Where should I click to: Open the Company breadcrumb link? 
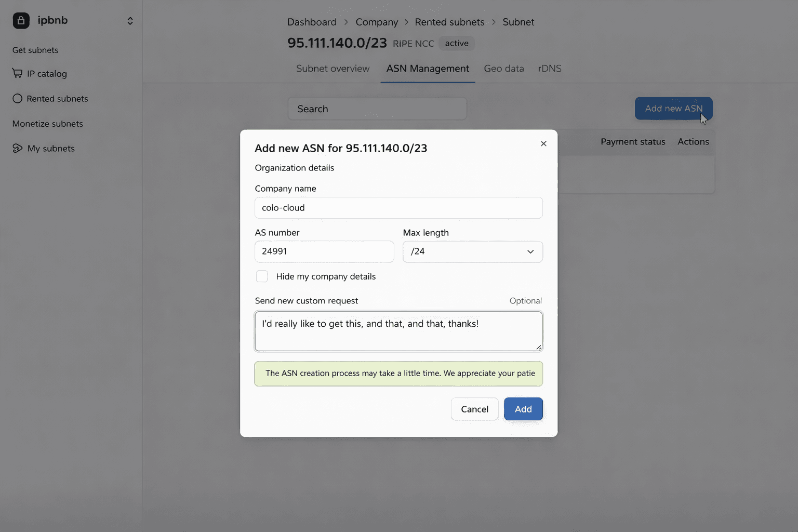(x=377, y=22)
